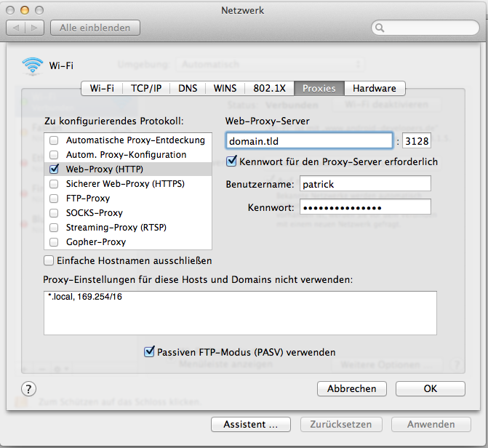
Task: Switch to the WINS tab
Action: point(225,89)
